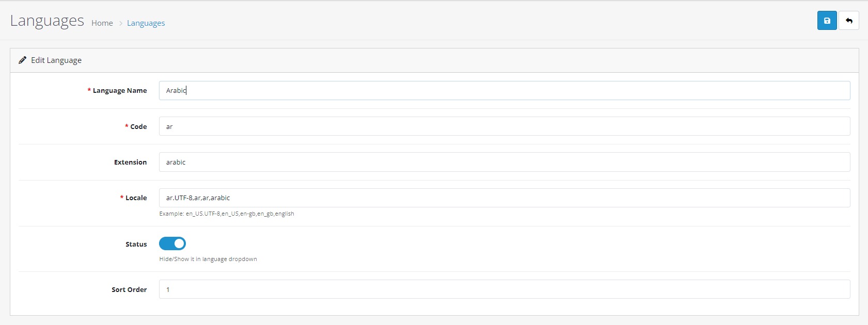The image size is (868, 325).
Task: Click the Locale field label
Action: click(136, 198)
